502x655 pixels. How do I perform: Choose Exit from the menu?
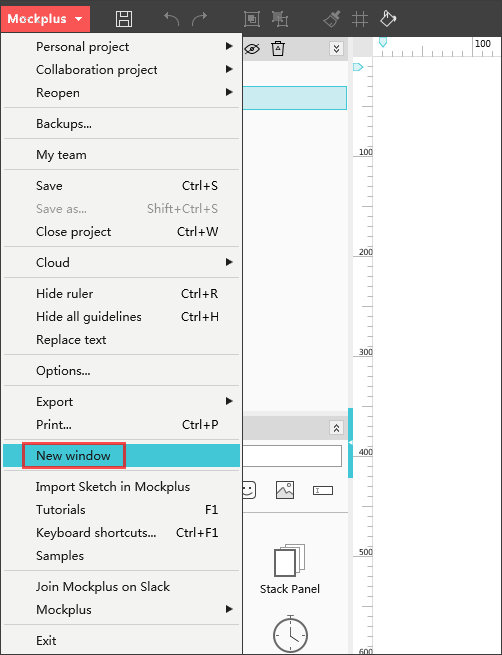point(121,640)
